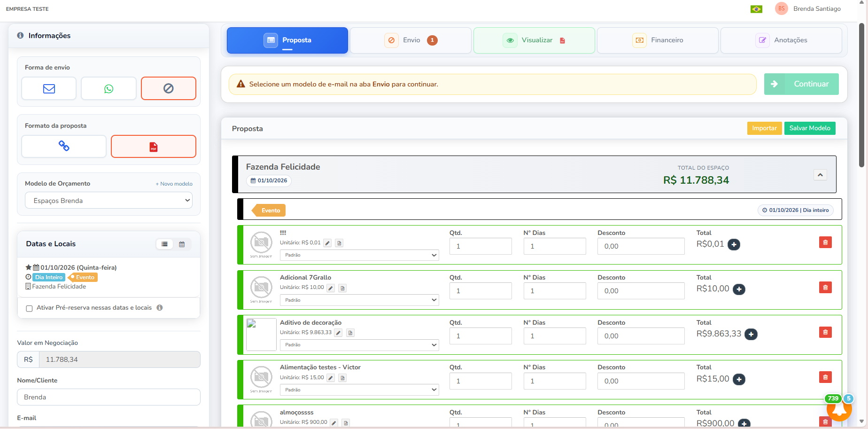Enable Ativar Pré-reserva checkbox
The width and height of the screenshot is (868, 429).
[29, 308]
